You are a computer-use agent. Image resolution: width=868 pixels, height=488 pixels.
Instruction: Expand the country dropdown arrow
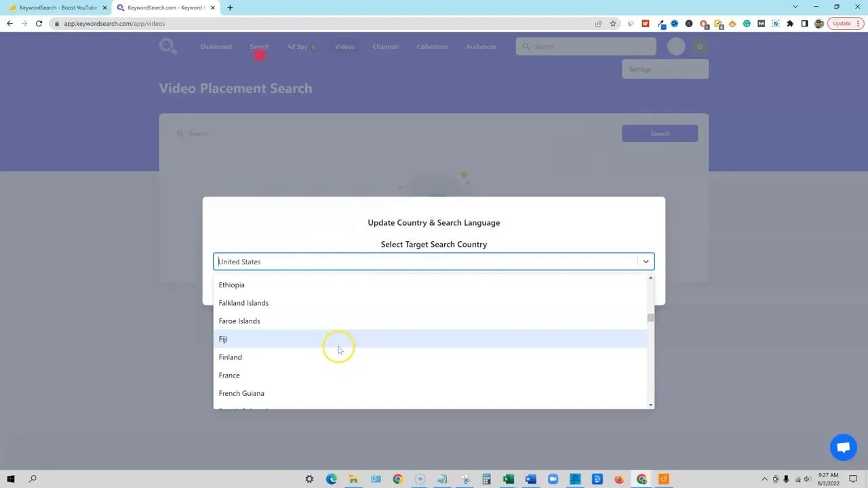646,262
